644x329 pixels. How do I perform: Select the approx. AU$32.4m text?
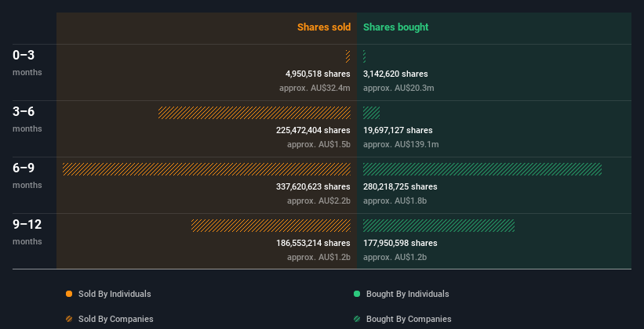point(315,88)
